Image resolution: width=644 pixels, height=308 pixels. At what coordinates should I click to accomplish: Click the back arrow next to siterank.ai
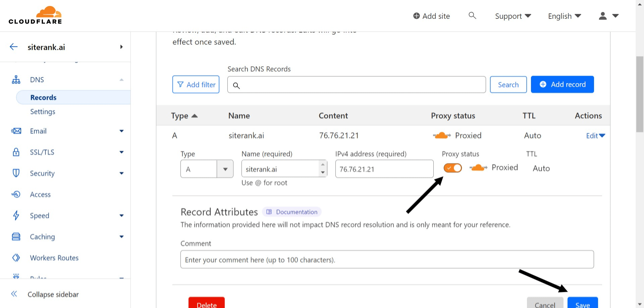pos(13,47)
